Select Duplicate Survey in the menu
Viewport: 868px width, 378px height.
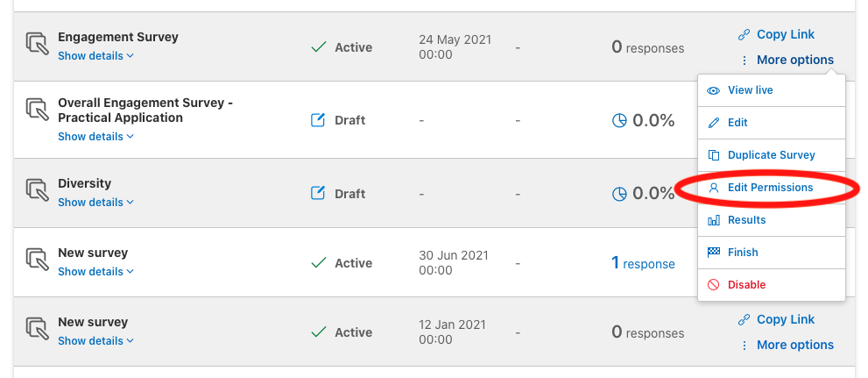coord(771,155)
